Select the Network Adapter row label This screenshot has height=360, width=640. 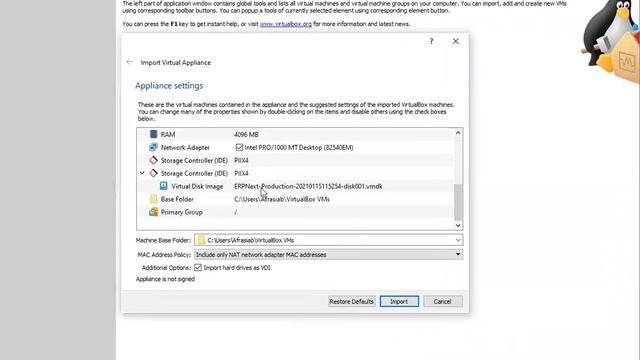click(185, 148)
